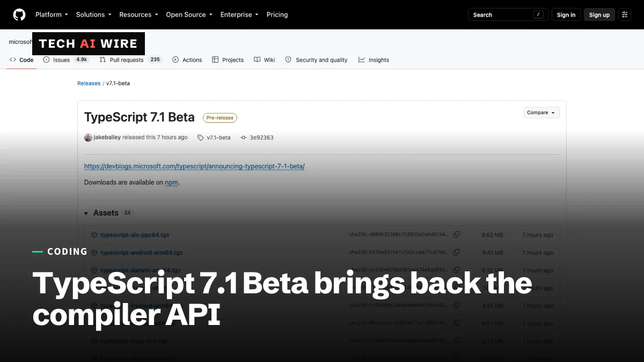Go to the Actions tab
Viewport: 644px width, 362px height.
click(x=187, y=60)
